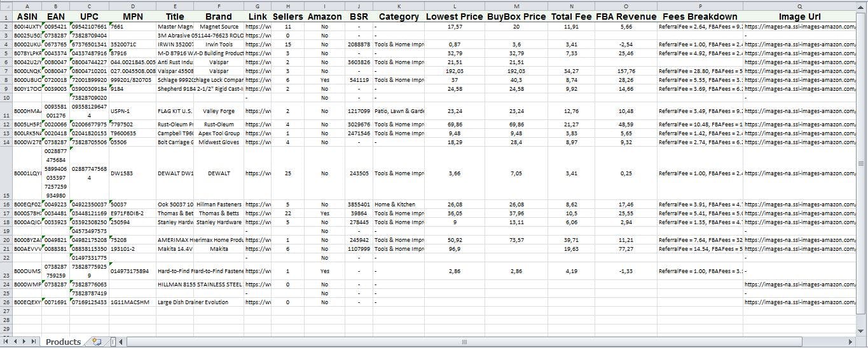Image resolution: width=868 pixels, height=348 pixels.
Task: Jump to last sheet with tab arrow
Action: [x=34, y=342]
